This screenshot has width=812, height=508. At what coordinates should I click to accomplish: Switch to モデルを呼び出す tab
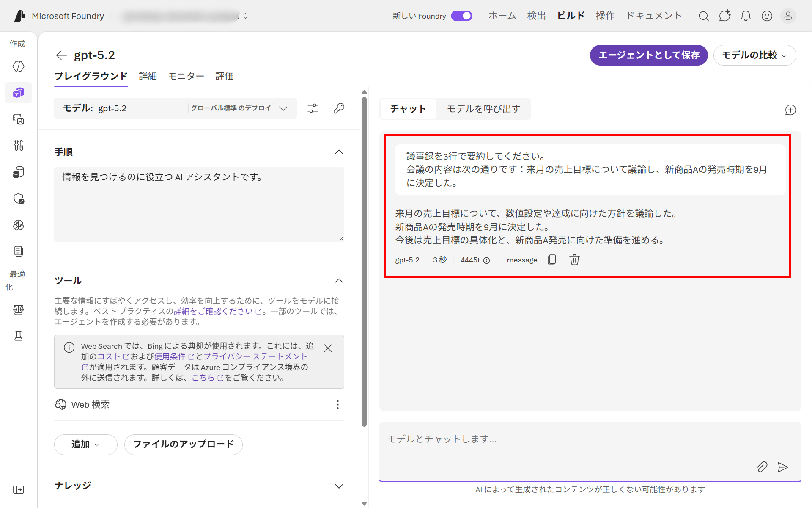point(483,109)
